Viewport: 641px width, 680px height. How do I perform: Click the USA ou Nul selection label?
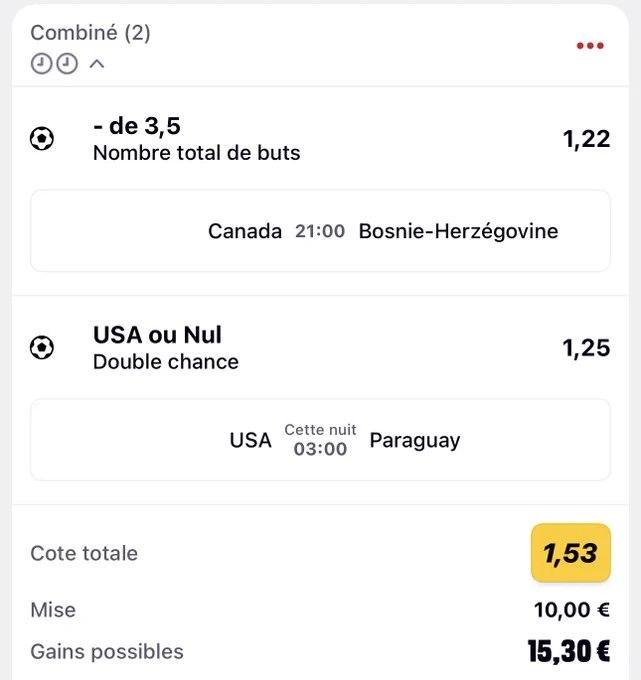point(157,335)
